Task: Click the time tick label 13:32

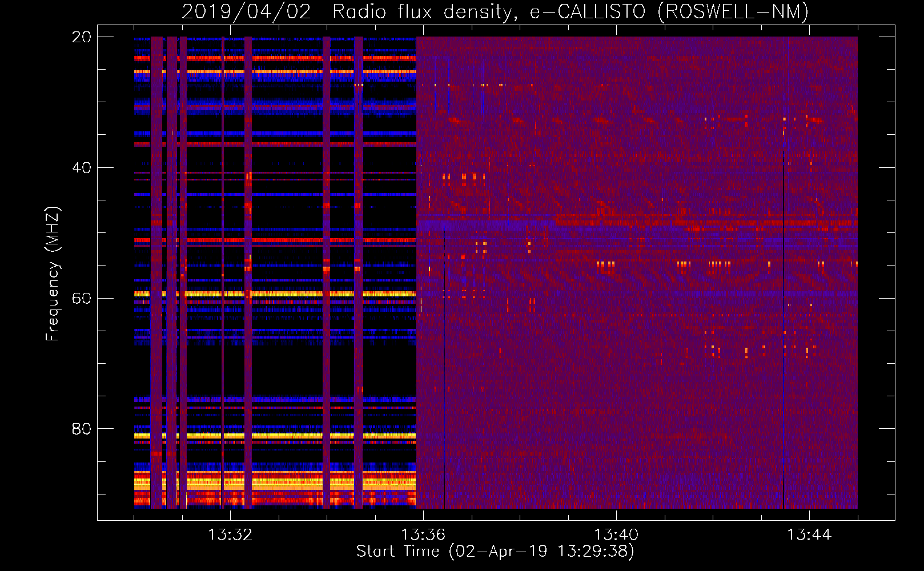Action: (x=230, y=535)
